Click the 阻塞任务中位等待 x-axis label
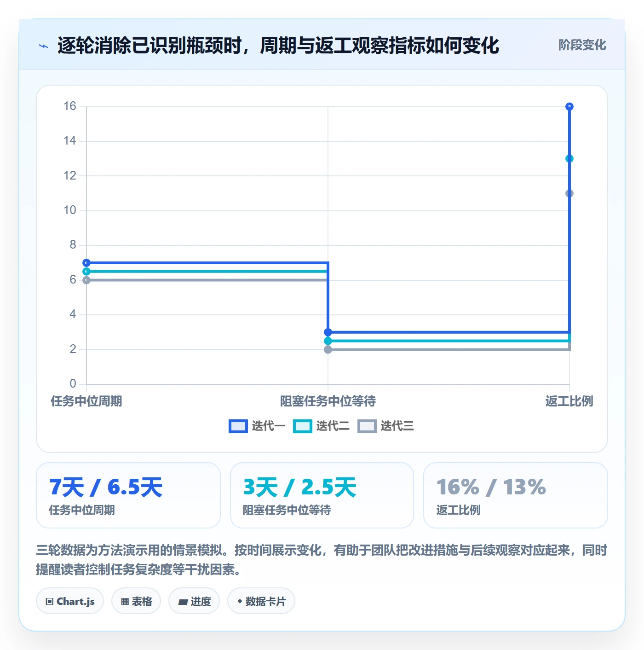Screen dimensions: 644x650 [328, 401]
